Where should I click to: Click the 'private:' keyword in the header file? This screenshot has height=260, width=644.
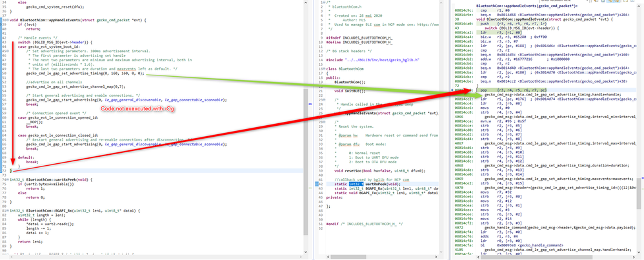tap(334, 197)
